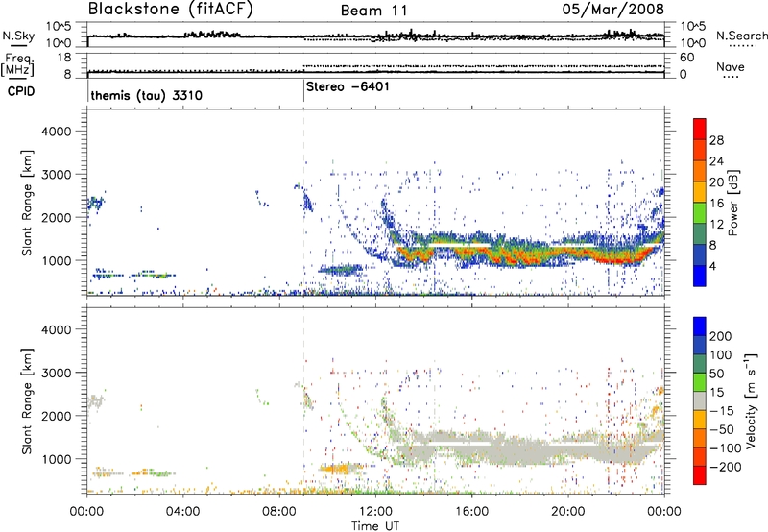Click the orange velocity patch near 10:00 UT
Image resolution: width=768 pixels, height=532 pixels.
[337, 469]
